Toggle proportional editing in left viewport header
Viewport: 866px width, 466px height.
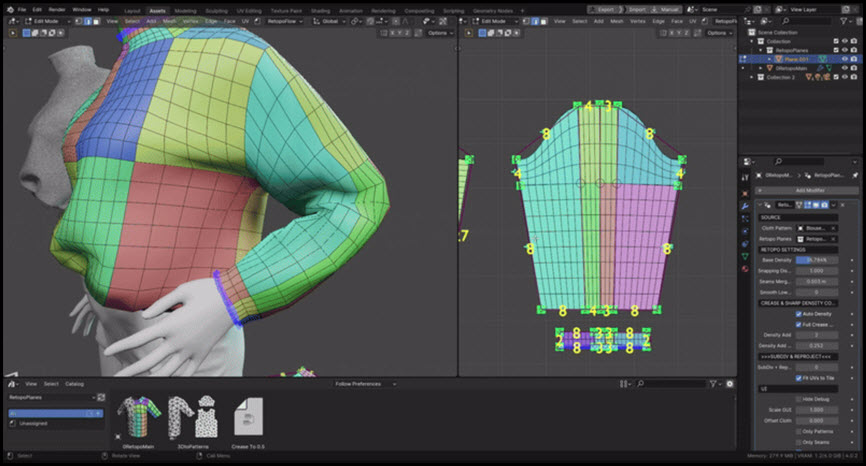coord(396,21)
